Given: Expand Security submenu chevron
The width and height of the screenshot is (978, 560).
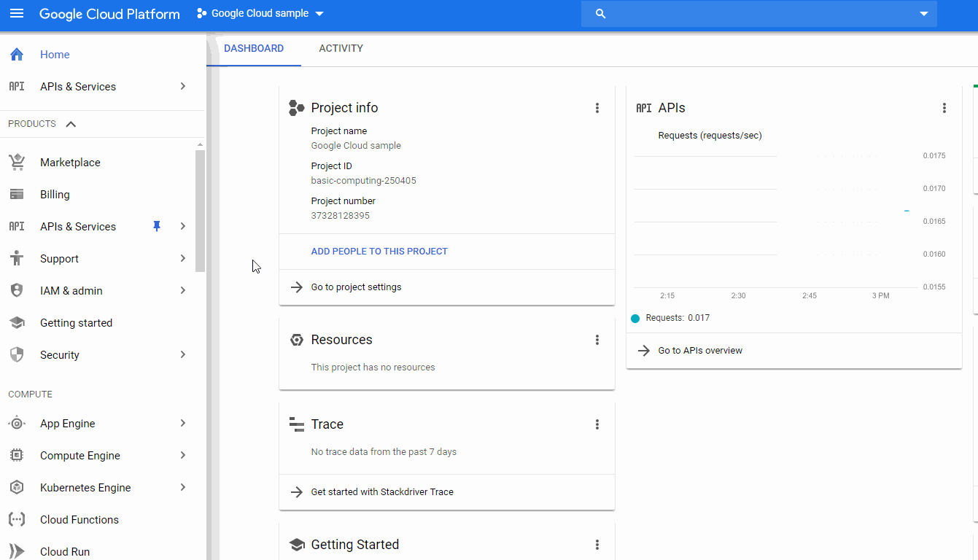Looking at the screenshot, I should click(x=183, y=354).
